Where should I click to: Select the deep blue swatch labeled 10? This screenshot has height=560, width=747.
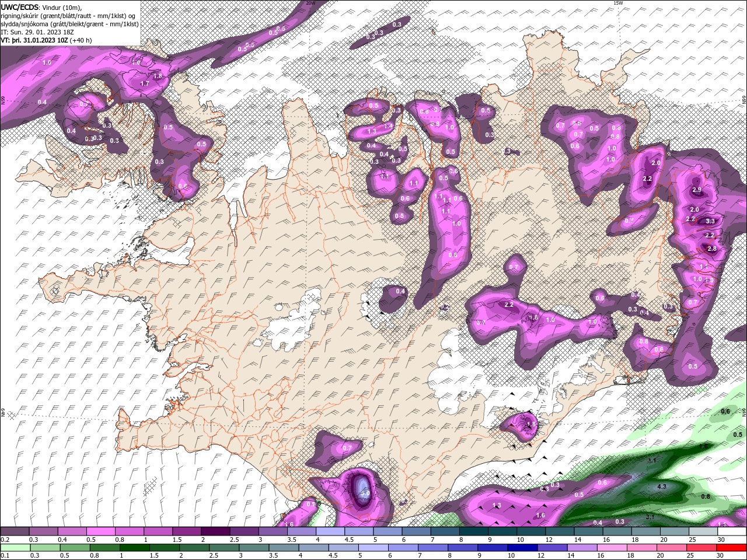[x=521, y=547]
